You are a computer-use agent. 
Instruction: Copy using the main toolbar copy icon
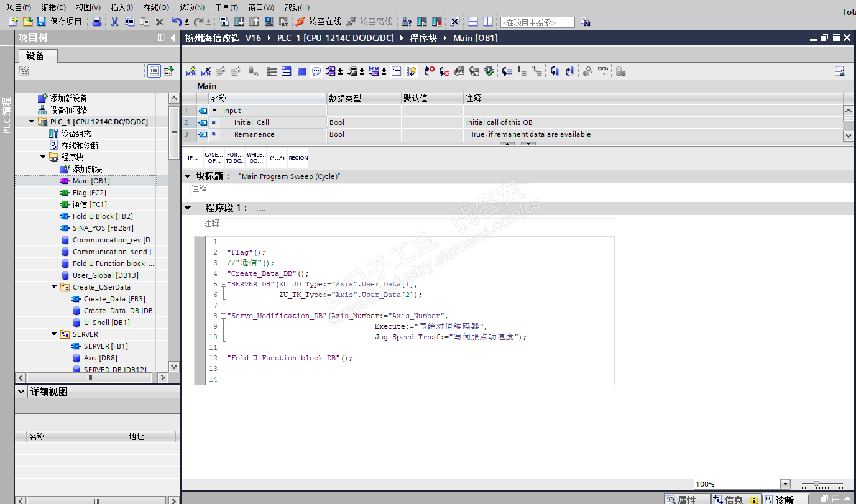[x=129, y=22]
